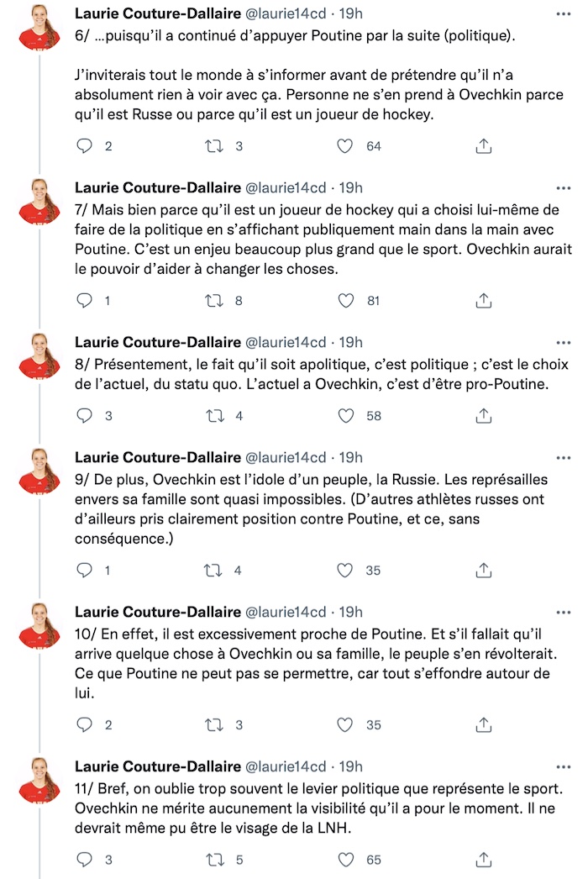The height and width of the screenshot is (879, 588).
Task: Like the 11/ tweet with 65 likes
Action: (x=346, y=860)
